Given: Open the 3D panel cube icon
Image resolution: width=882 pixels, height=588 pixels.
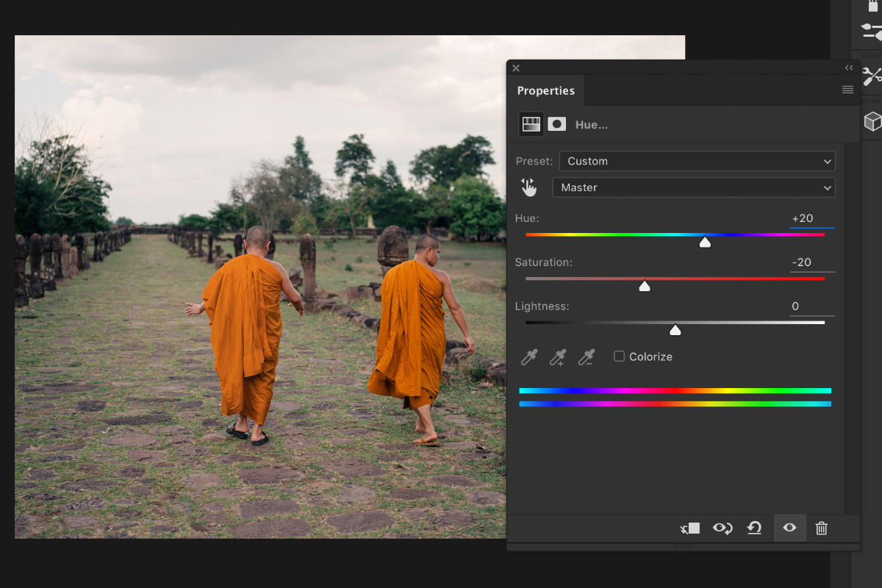Looking at the screenshot, I should pyautogui.click(x=872, y=121).
